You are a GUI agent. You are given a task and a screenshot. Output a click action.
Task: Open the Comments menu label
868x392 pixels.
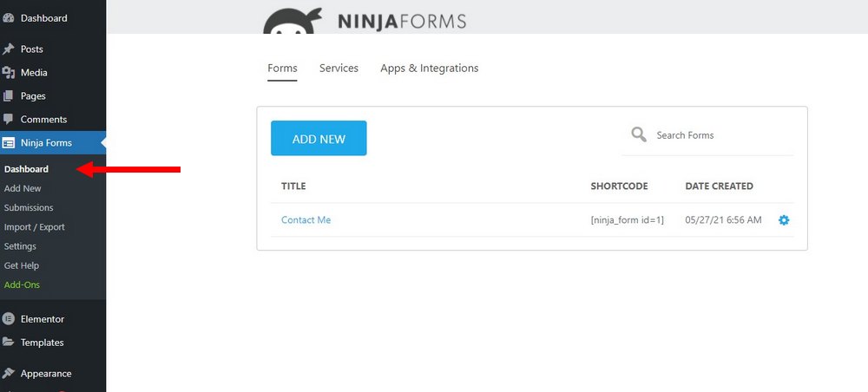pyautogui.click(x=43, y=120)
